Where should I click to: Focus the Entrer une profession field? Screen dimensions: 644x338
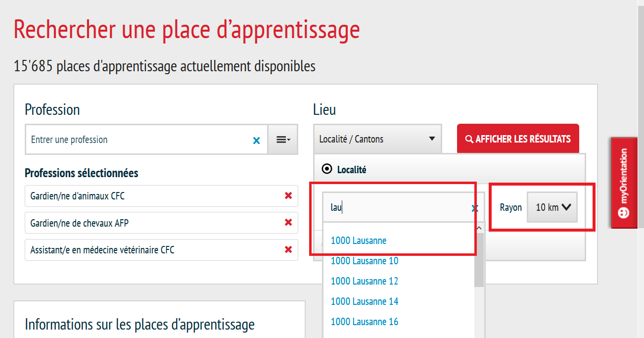(x=138, y=140)
